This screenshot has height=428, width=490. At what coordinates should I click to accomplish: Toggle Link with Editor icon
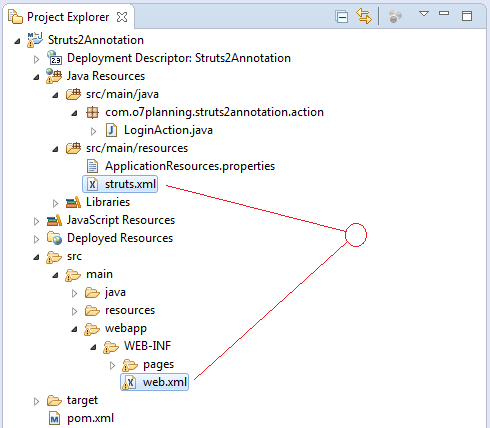click(364, 16)
